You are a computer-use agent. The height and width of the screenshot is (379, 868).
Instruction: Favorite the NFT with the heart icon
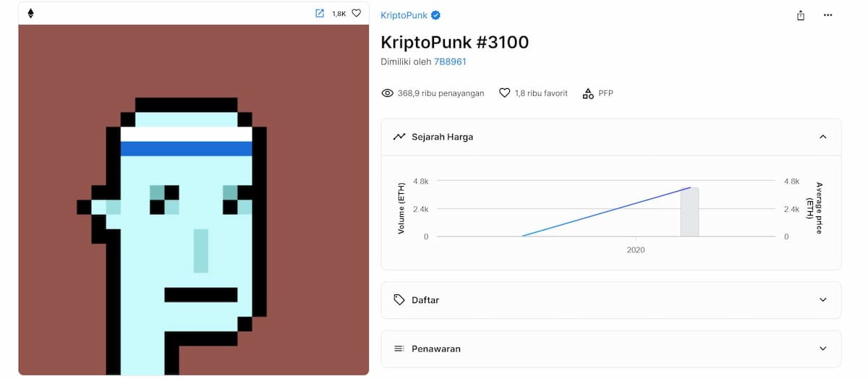[356, 13]
